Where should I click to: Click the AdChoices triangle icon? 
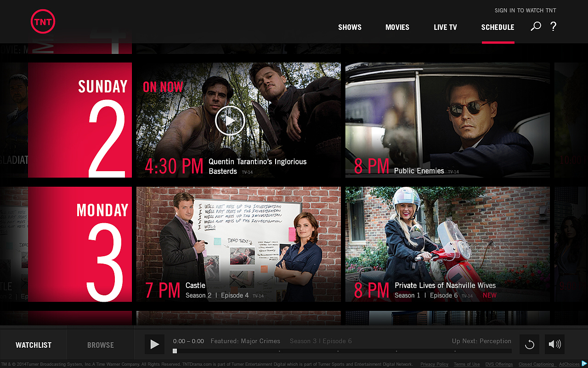pyautogui.click(x=584, y=363)
